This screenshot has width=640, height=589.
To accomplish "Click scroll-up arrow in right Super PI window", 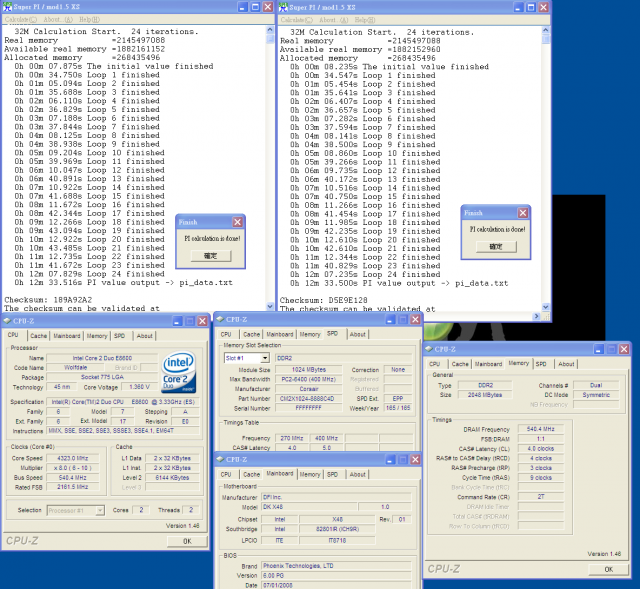I will pyautogui.click(x=546, y=30).
